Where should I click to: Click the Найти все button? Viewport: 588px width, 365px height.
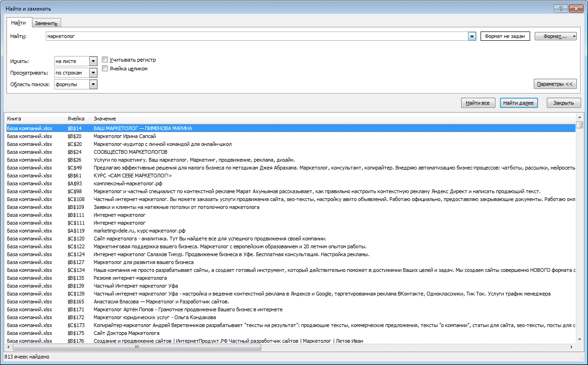pyautogui.click(x=478, y=103)
